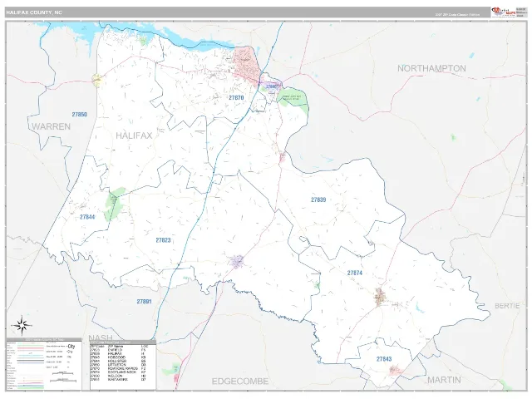Click the EDGECOMBE county label
Screen dimensions: 532x399
240,382
